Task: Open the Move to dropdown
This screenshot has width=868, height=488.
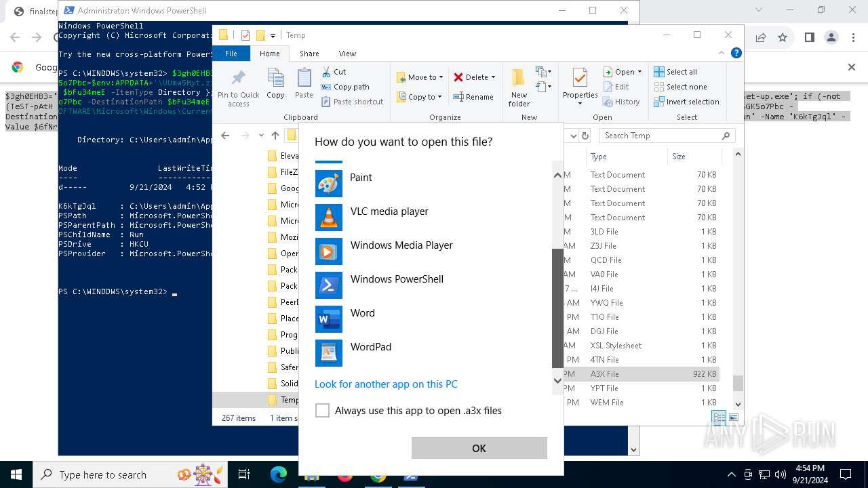Action: 420,77
